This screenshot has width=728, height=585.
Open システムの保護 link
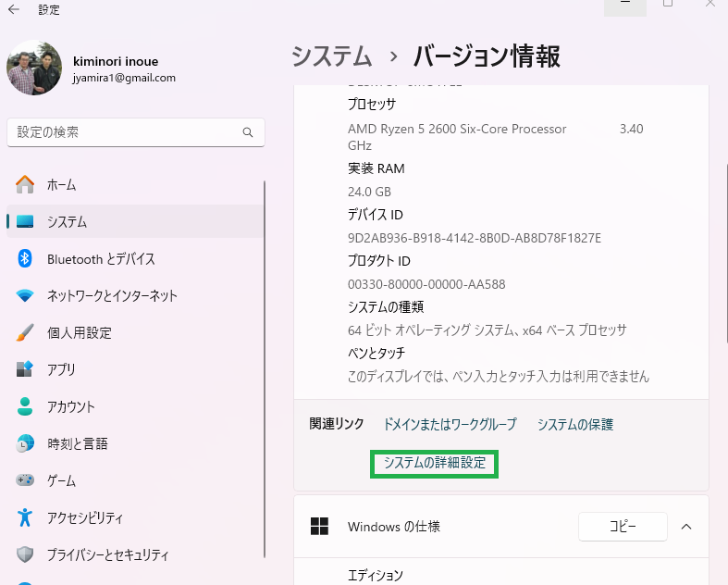pos(575,424)
